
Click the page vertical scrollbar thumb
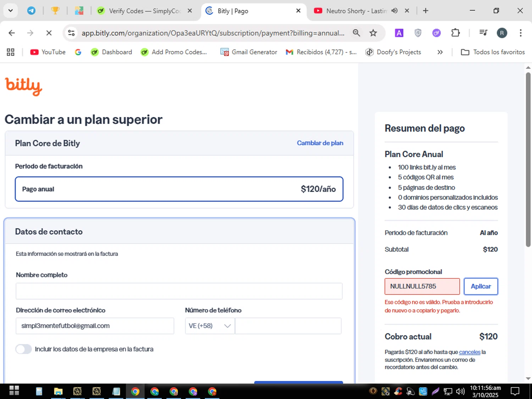[528, 160]
